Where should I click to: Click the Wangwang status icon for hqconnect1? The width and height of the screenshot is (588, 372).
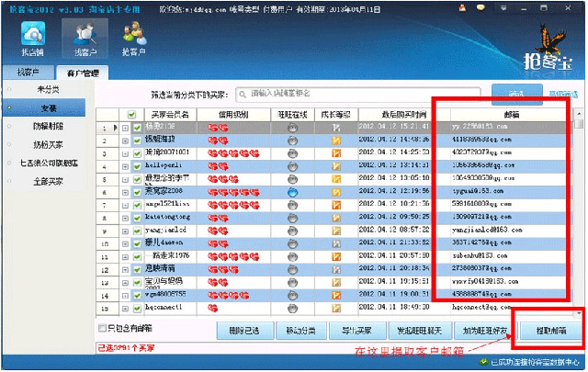pos(292,309)
